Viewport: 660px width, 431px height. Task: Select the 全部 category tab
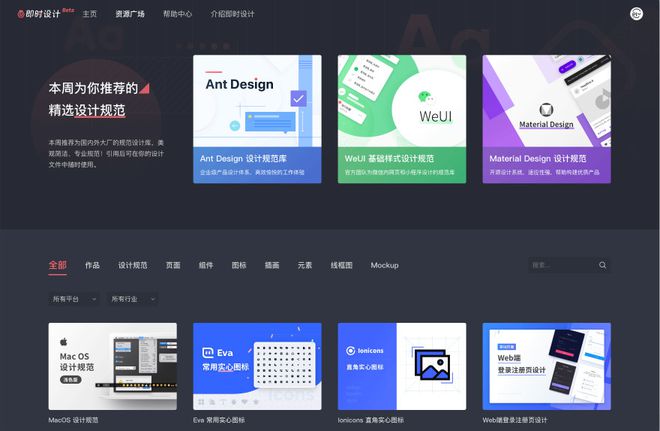click(x=58, y=265)
